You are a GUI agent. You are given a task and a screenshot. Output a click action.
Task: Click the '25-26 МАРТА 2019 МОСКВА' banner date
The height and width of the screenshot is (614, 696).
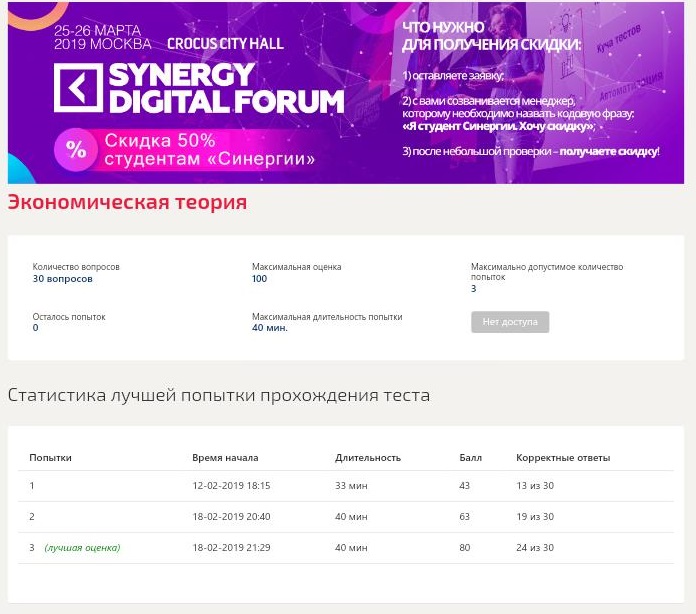[x=102, y=37]
